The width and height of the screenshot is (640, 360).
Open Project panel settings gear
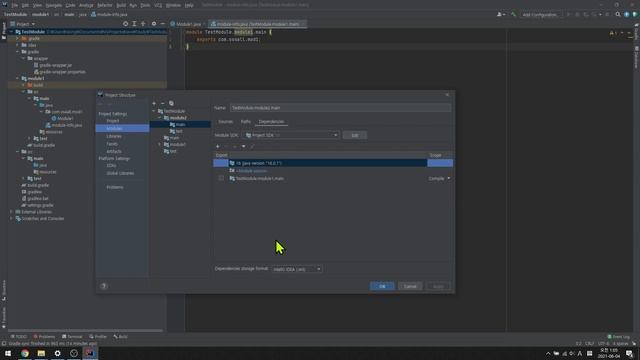click(154, 24)
